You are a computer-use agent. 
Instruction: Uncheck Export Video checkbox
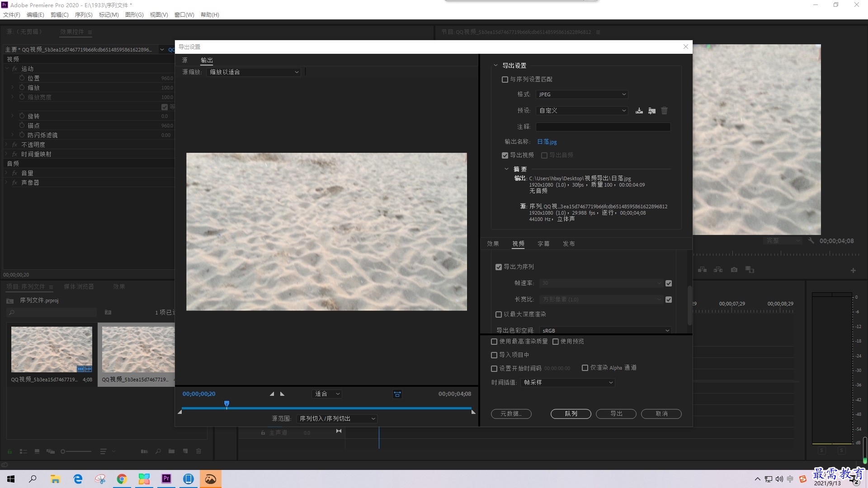pos(505,155)
